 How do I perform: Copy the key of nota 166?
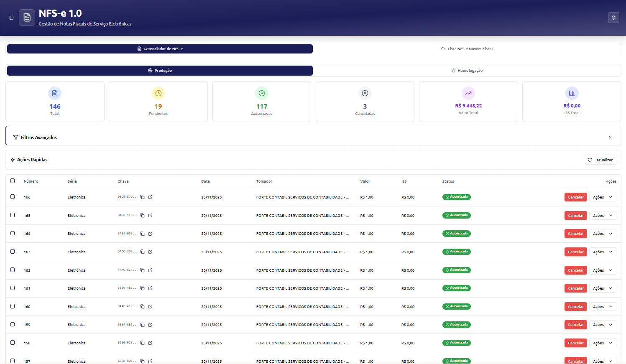[142, 197]
